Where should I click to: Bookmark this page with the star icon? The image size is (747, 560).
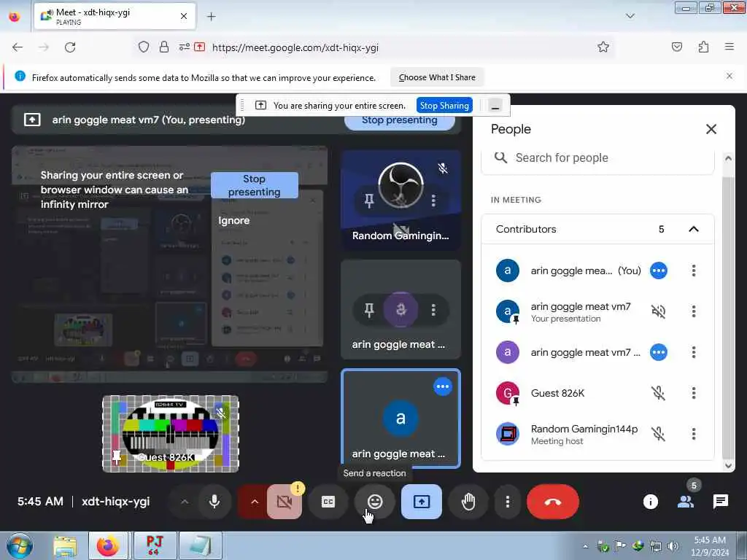603,47
